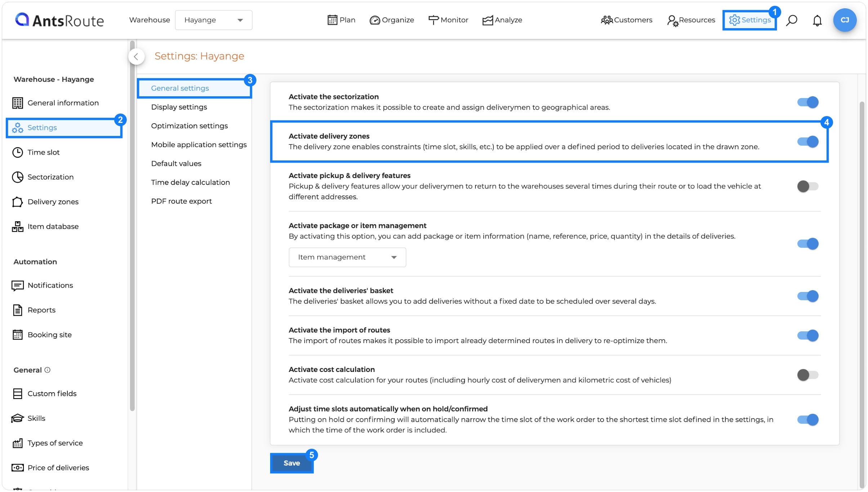Click the Booking site calendar icon
Screen dimensions: 868x492
coord(17,335)
